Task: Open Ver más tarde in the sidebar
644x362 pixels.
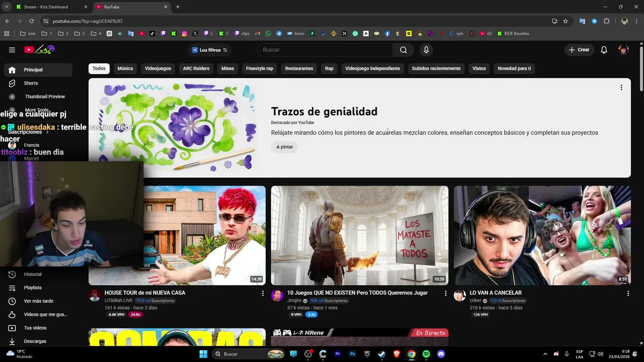Action: (38, 301)
